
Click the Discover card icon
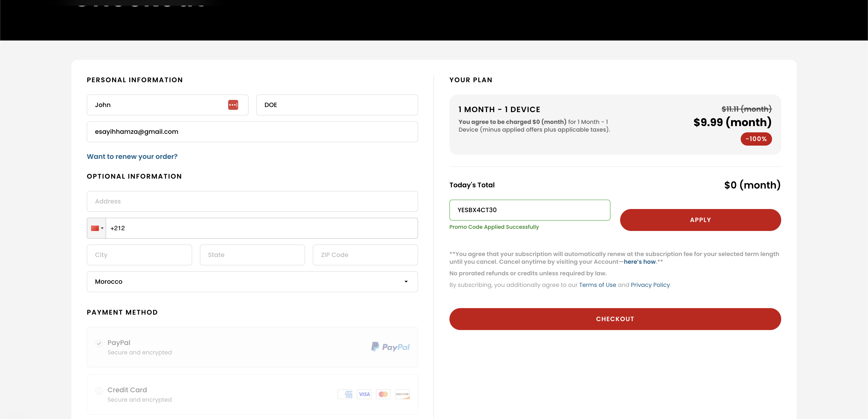402,394
